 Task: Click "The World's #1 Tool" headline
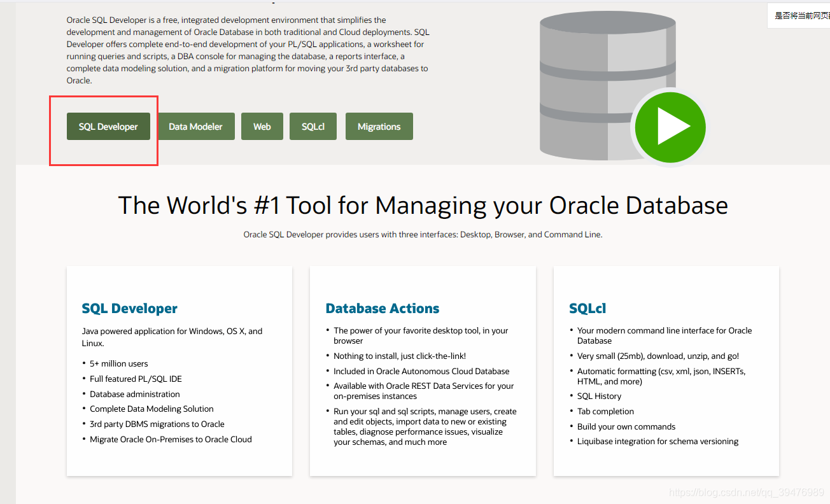pos(423,206)
